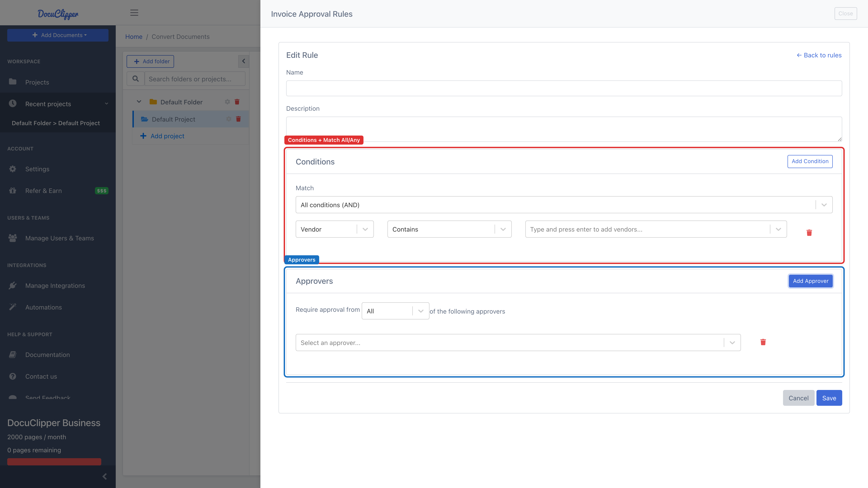Screen dimensions: 868x488
Task: Click the Manage Users & Teams icon
Action: tap(12, 238)
